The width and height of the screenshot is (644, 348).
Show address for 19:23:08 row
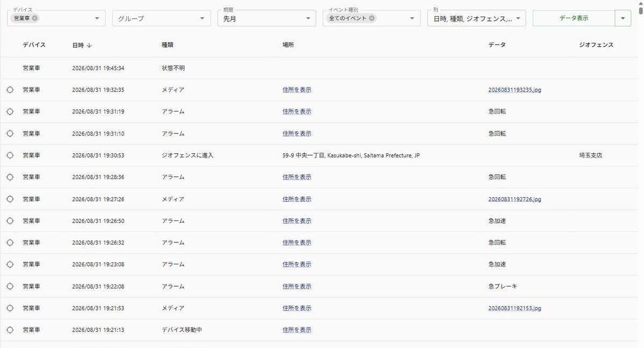(x=297, y=264)
